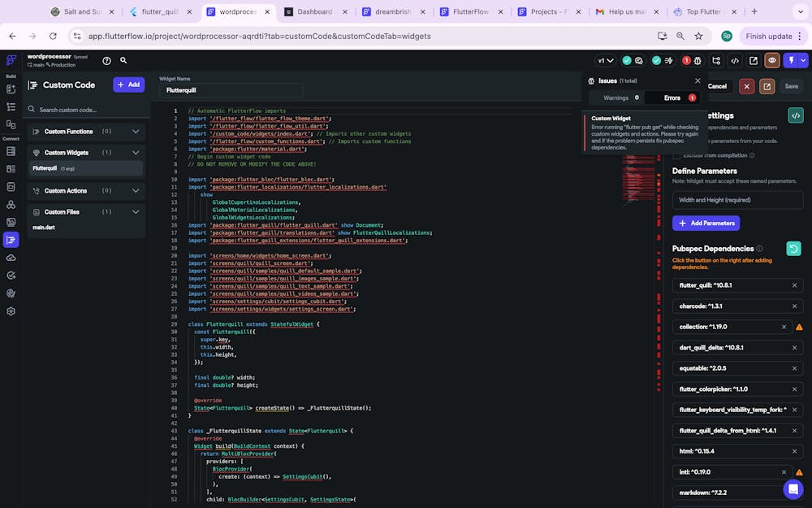Open the Widget Tree sidebar icon
Image resolution: width=812 pixels, height=508 pixels.
11,106
